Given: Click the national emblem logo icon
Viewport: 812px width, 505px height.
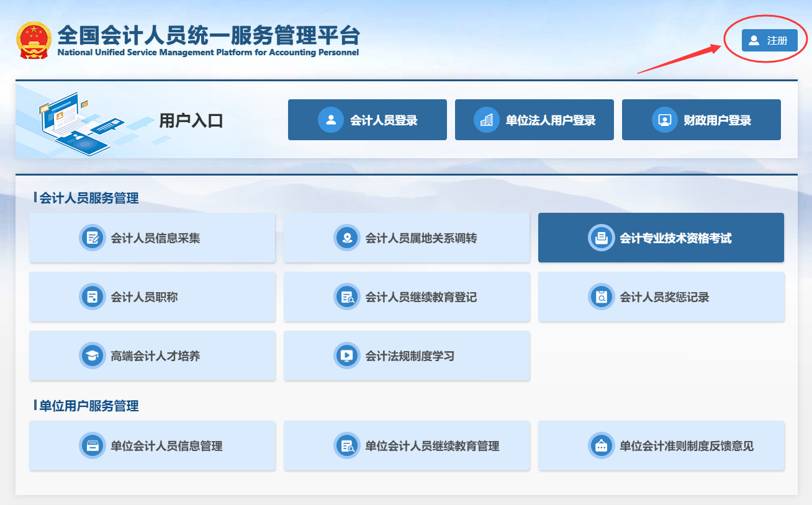Looking at the screenshot, I should tap(34, 40).
